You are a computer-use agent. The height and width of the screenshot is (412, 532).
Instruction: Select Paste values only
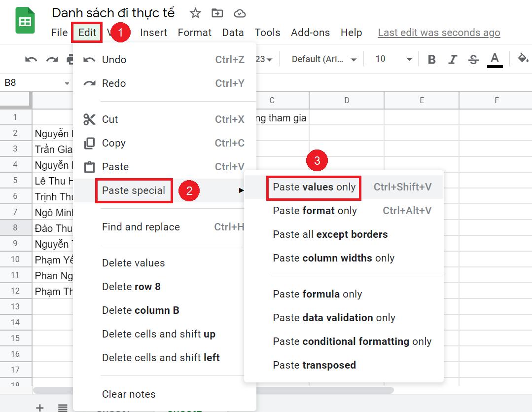coord(314,187)
